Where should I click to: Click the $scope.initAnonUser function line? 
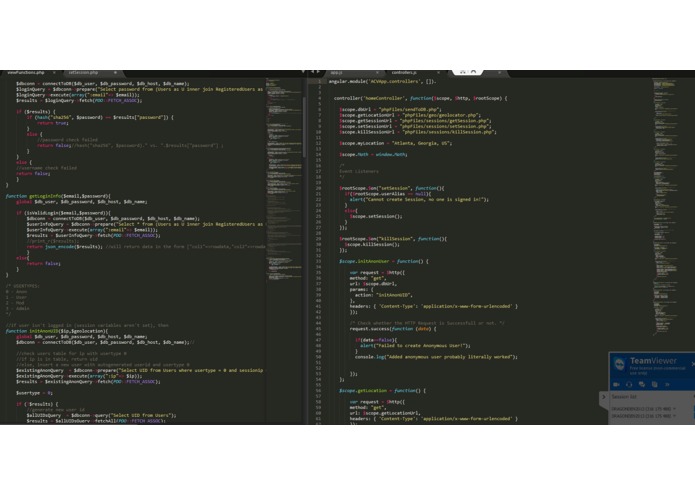click(383, 261)
